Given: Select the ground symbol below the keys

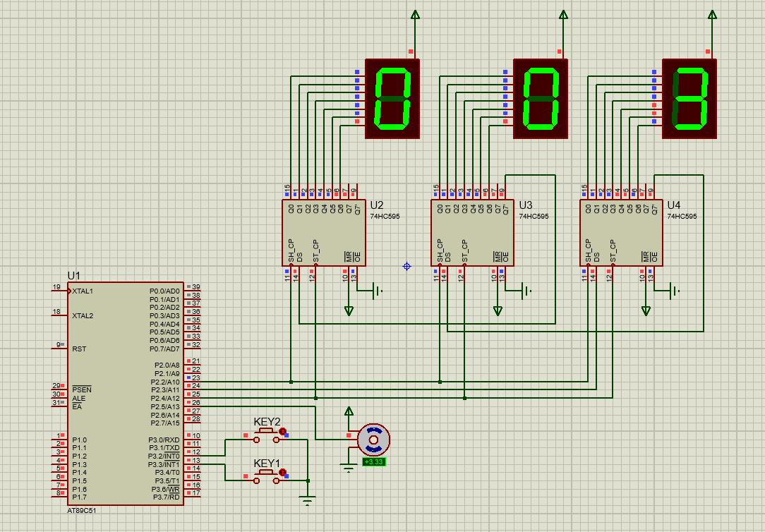Looking at the screenshot, I should point(308,501).
